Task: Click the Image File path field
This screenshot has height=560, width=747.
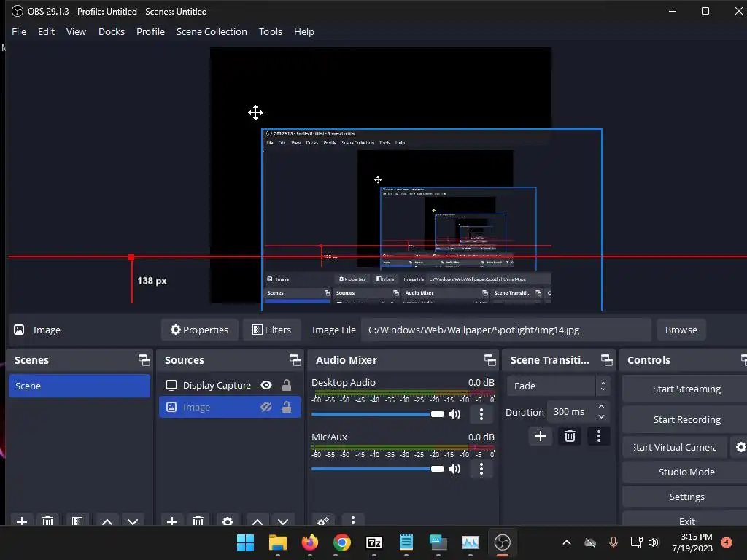Action: pyautogui.click(x=506, y=330)
